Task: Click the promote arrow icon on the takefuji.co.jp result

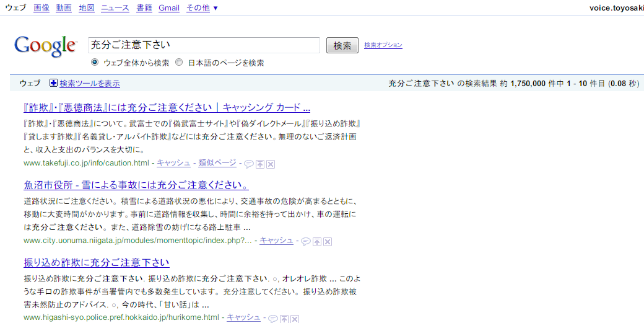Action: [x=260, y=164]
